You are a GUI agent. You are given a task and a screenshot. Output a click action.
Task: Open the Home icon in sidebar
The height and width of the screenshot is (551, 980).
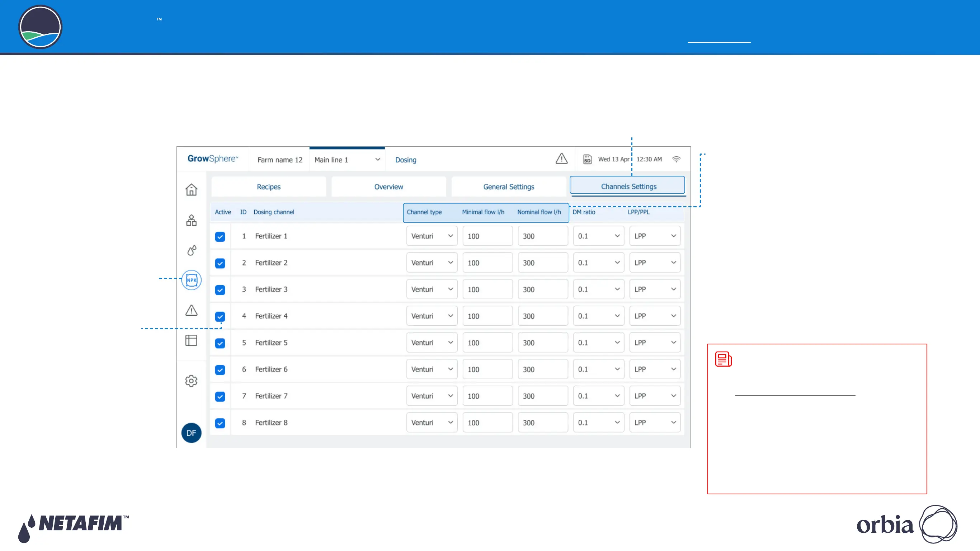[x=191, y=189]
